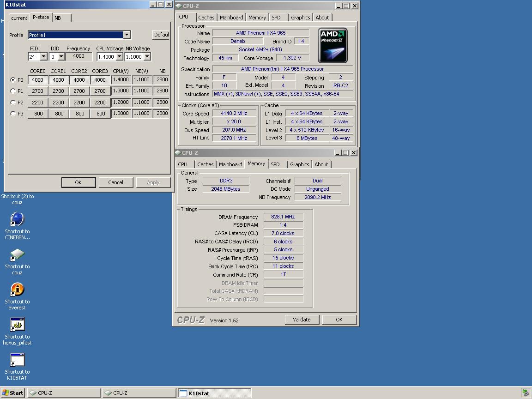The height and width of the screenshot is (399, 532).
Task: Click the AMD Phenom II logo image
Action: [x=332, y=45]
